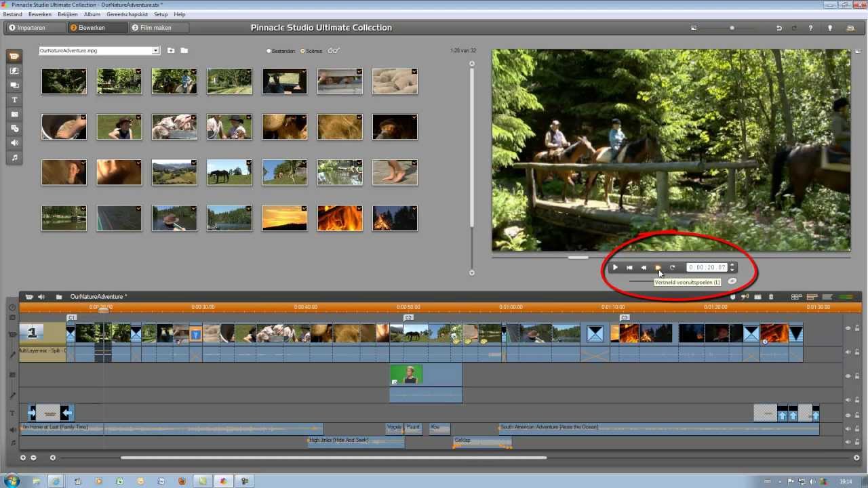This screenshot has width=868, height=488.
Task: Select the Bestanden radio button
Action: (269, 51)
